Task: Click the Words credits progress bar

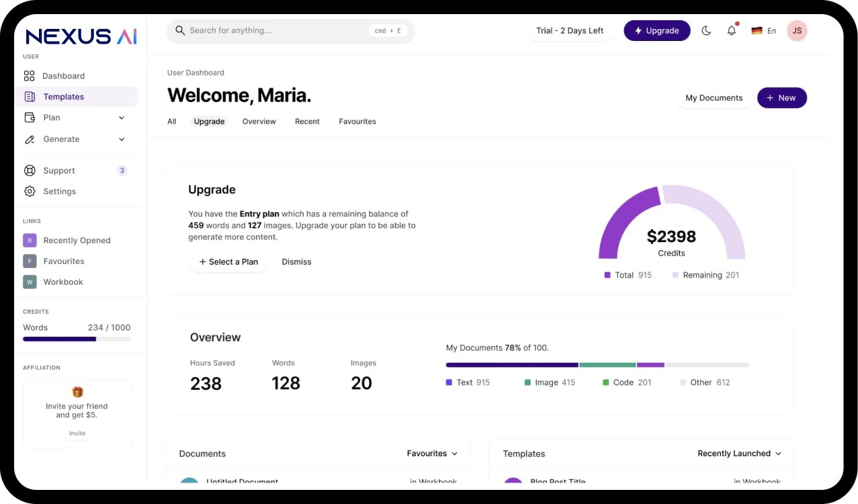Action: click(x=76, y=339)
